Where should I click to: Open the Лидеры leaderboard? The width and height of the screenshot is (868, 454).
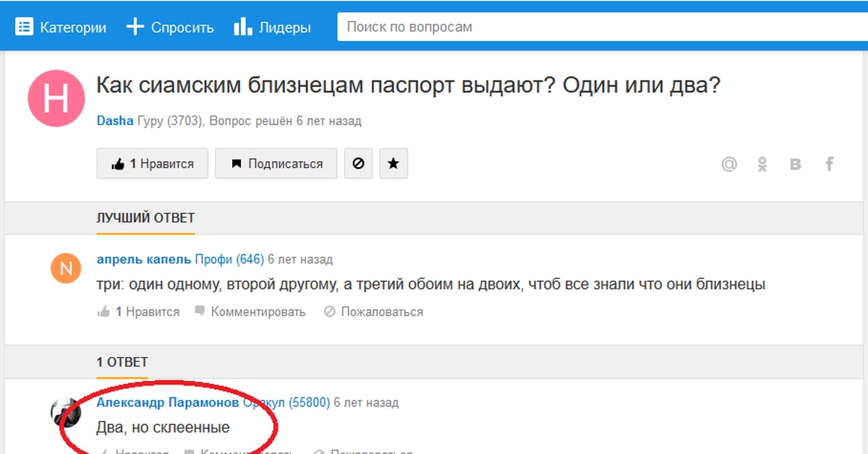273,27
